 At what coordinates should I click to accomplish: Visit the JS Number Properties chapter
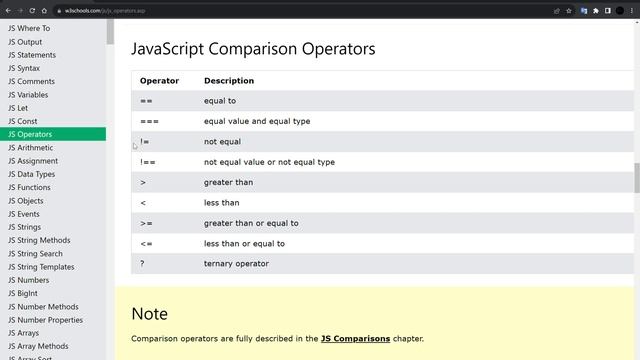(x=45, y=320)
